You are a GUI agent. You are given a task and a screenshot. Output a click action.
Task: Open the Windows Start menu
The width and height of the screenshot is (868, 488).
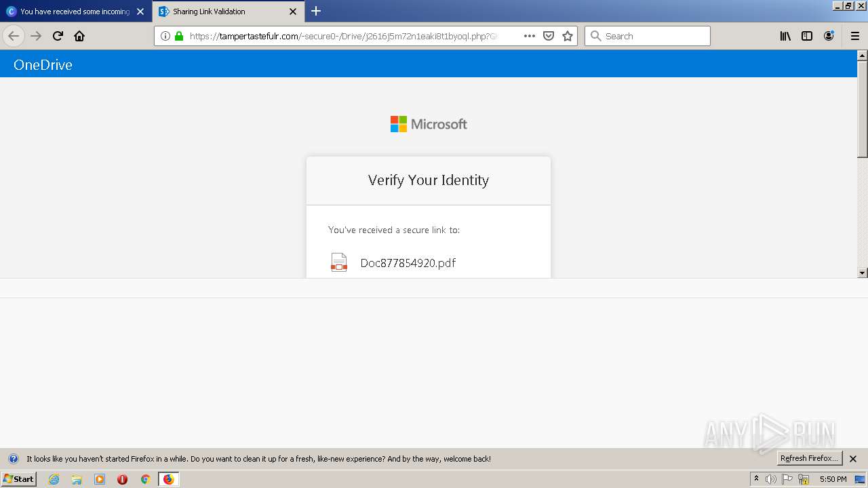coord(18,479)
